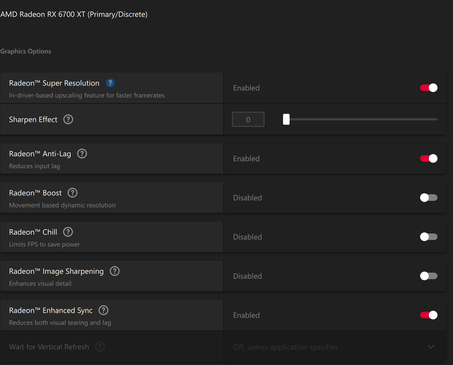Click the Sharpen Effect label
The image size is (453, 365).
point(33,119)
